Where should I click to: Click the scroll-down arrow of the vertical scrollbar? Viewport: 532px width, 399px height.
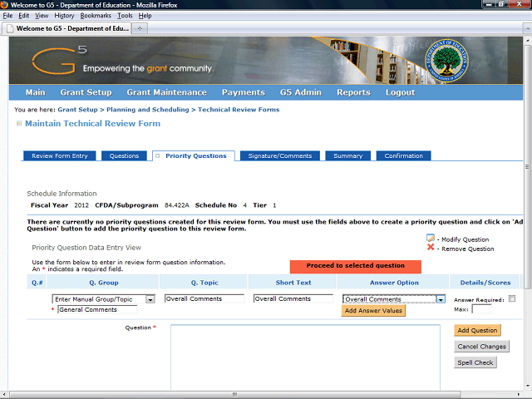[527, 386]
